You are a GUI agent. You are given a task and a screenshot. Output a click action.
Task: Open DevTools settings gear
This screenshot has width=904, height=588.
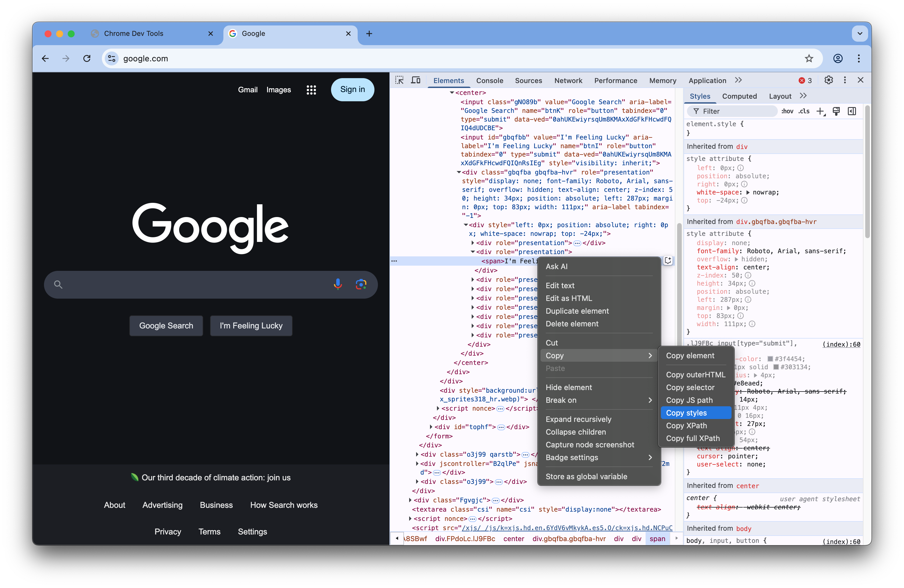828,80
